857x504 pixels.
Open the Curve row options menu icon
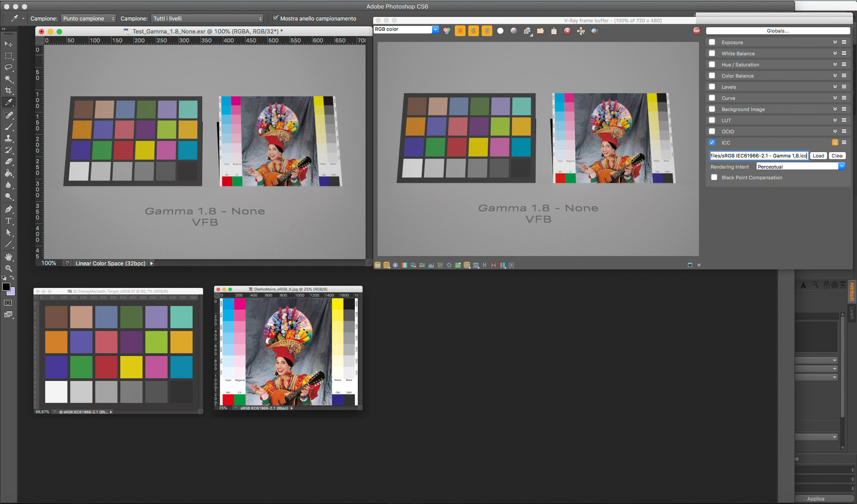[844, 98]
